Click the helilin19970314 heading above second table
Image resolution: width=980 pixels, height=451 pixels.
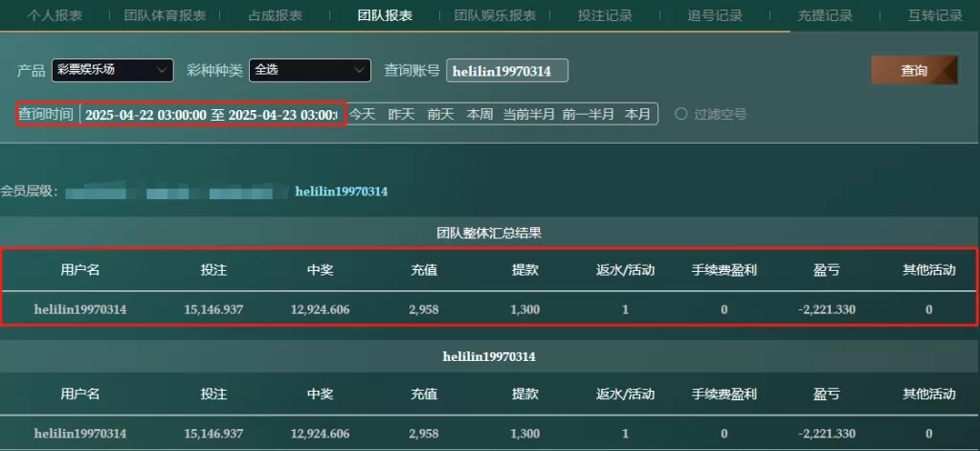click(x=489, y=356)
